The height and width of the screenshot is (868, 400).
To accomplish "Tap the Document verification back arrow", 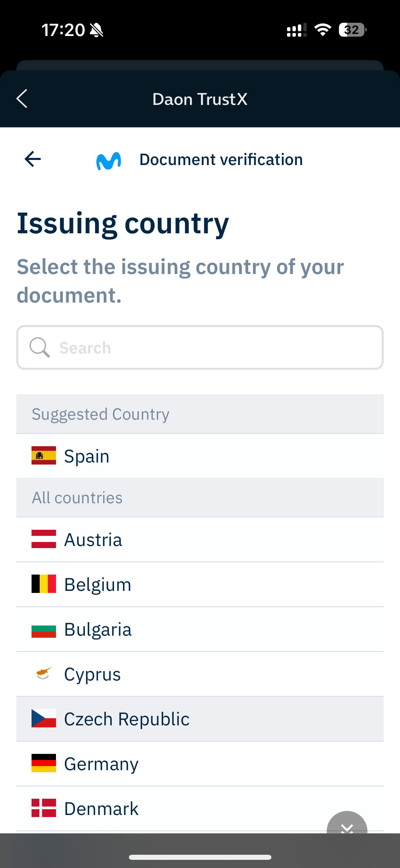I will pyautogui.click(x=33, y=159).
